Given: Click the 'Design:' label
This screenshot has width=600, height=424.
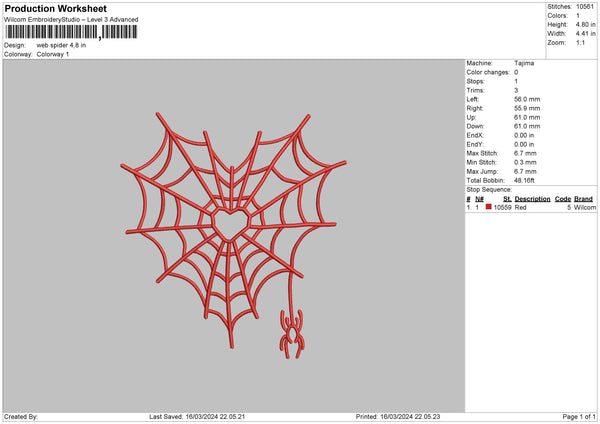Looking at the screenshot, I should (15, 45).
